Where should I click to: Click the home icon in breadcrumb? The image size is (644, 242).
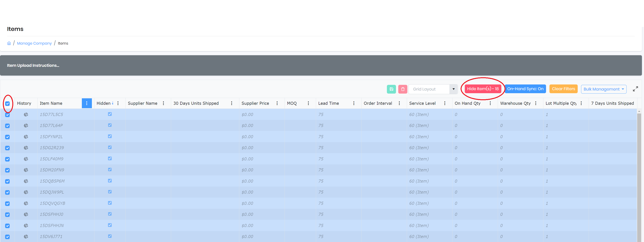pos(9,43)
